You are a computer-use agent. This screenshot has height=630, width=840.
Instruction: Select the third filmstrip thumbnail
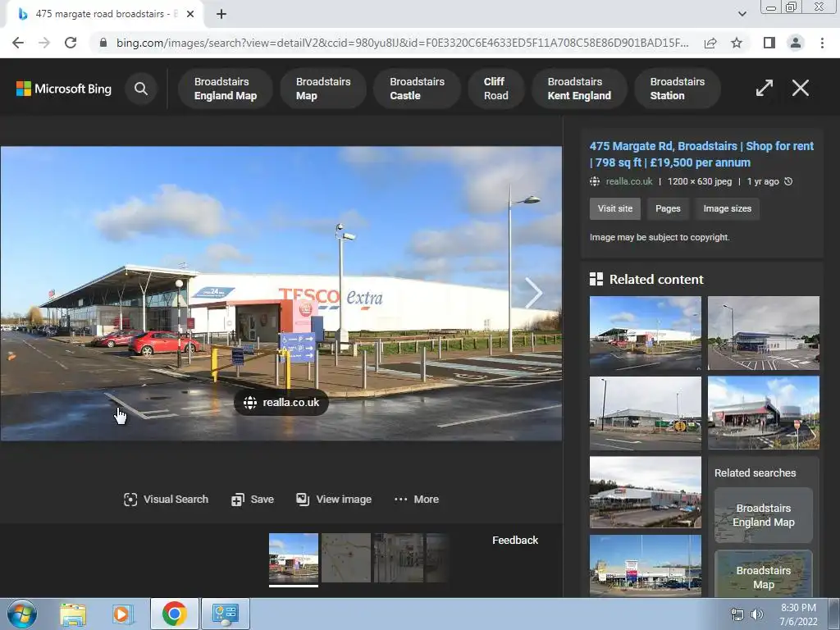[399, 558]
